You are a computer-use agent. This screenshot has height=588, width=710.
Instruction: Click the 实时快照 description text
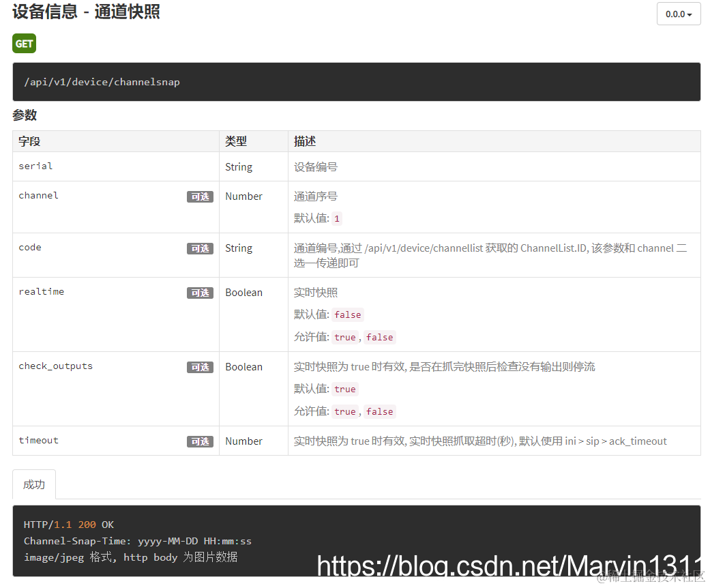coord(316,293)
